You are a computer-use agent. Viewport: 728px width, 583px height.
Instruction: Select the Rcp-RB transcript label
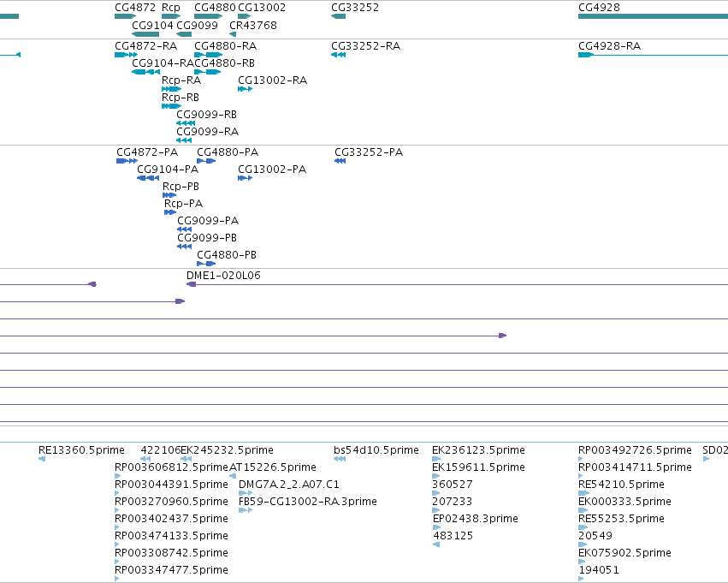[x=181, y=98]
